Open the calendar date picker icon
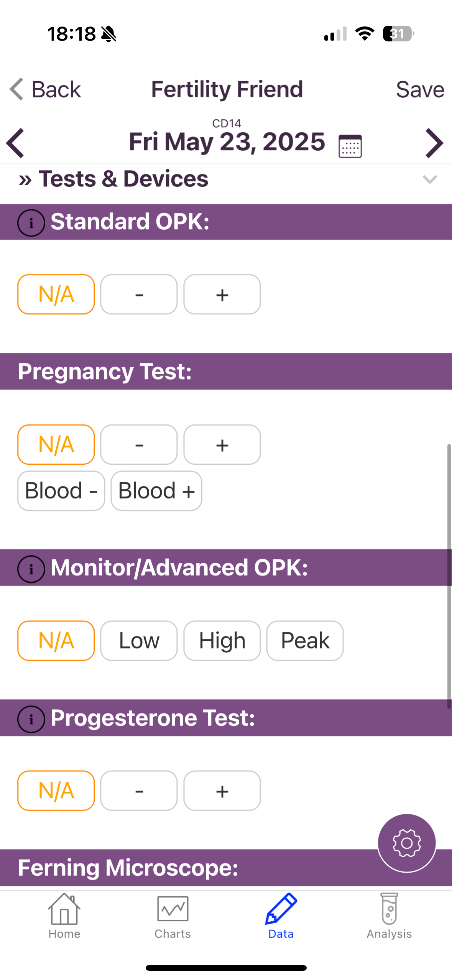 point(350,146)
